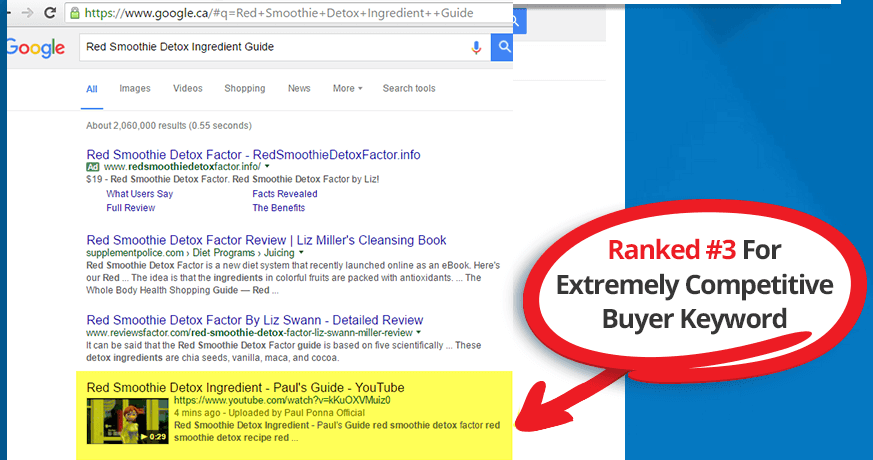Image resolution: width=873 pixels, height=460 pixels.
Task: Click the Google logo
Action: 36,48
